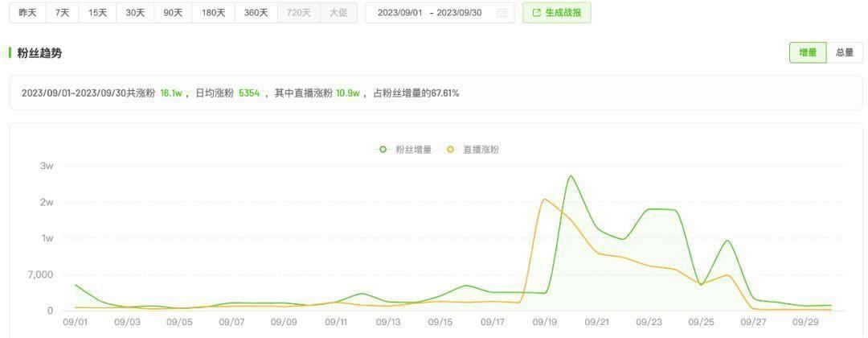Click the orange line peak at 09/19

tap(545, 200)
